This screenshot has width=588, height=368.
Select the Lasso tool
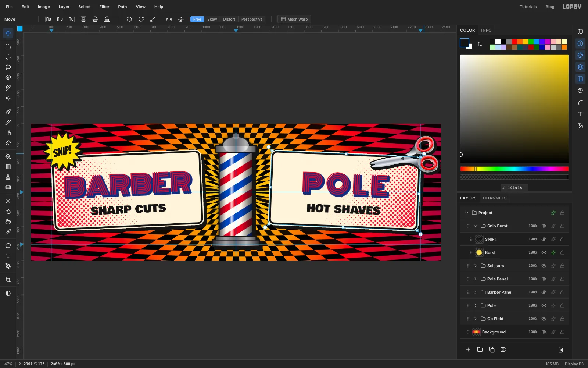[8, 67]
